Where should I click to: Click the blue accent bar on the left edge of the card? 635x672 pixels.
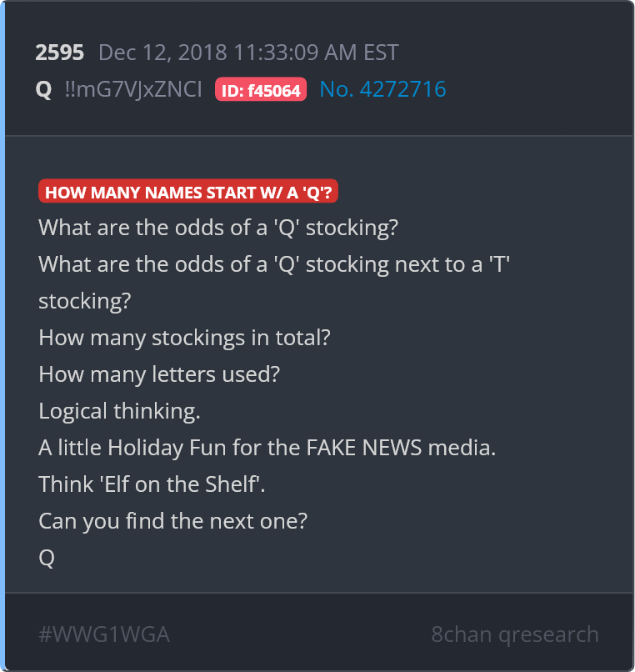tap(2, 336)
